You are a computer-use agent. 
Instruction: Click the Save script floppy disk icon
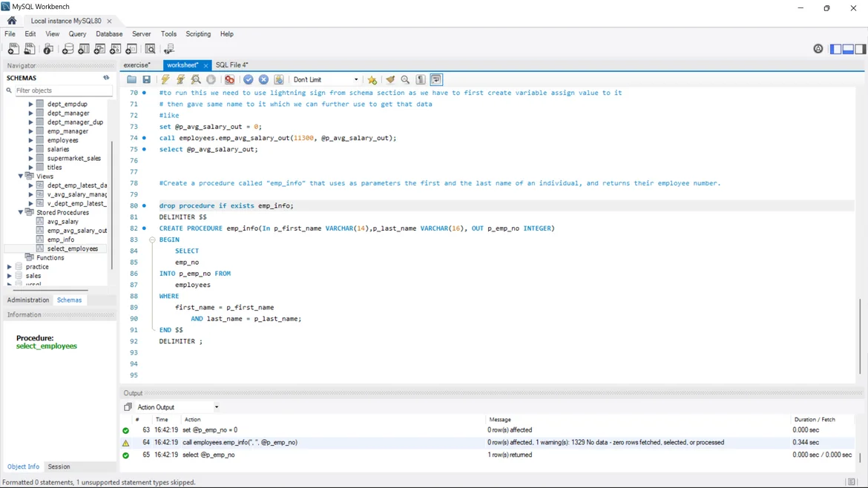coord(147,79)
